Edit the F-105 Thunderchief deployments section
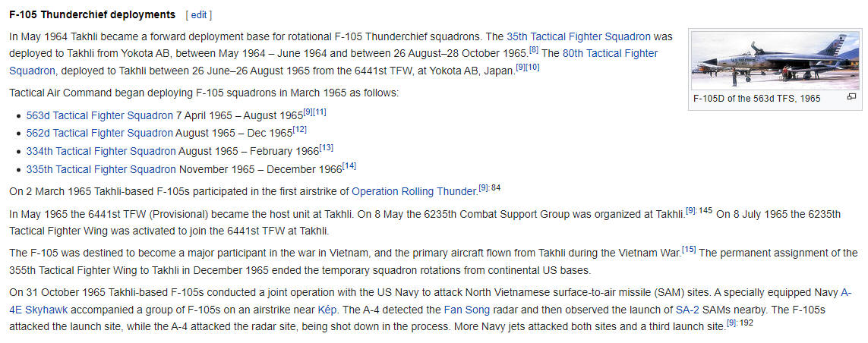Image resolution: width=868 pixels, height=343 pixels. [x=199, y=15]
